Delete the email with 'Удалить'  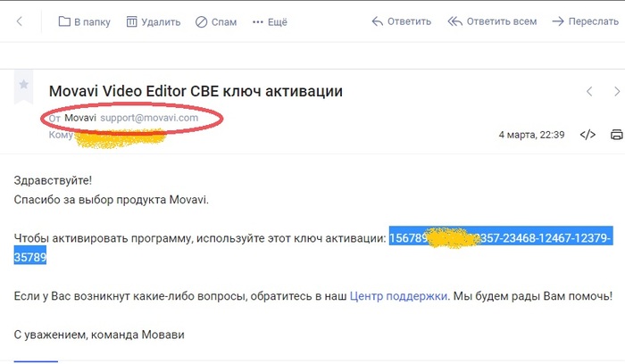[154, 22]
